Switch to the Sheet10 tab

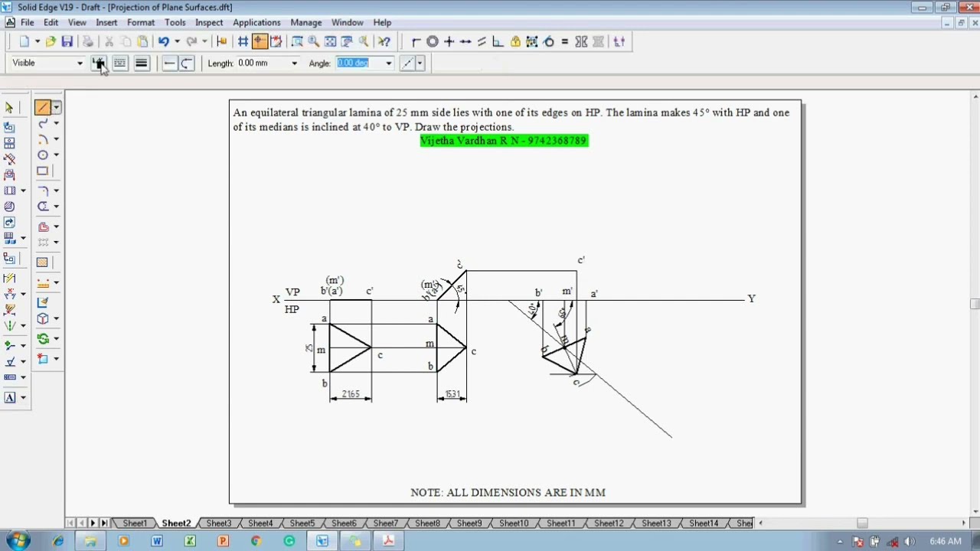(x=514, y=523)
